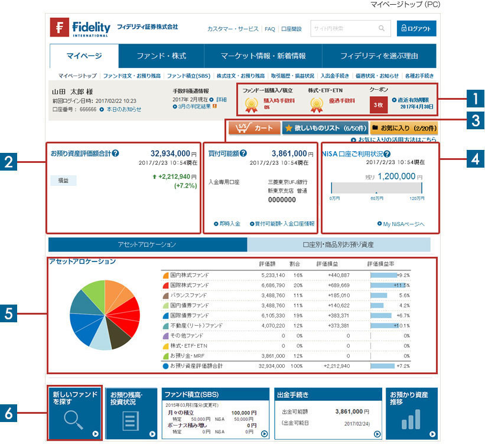Image resolution: width=485 pixels, height=448 pixels.
Task: Select the マーケット情報・新着情報 tab
Action: click(x=263, y=56)
